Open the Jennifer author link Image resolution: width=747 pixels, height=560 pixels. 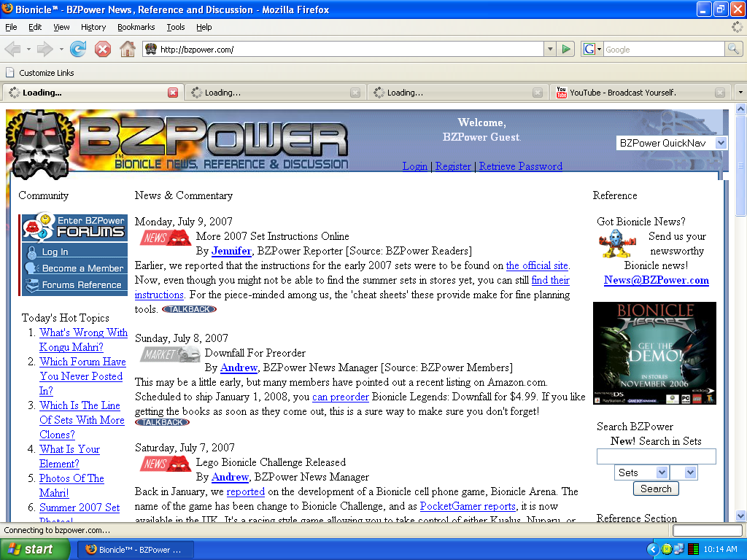pyautogui.click(x=231, y=251)
